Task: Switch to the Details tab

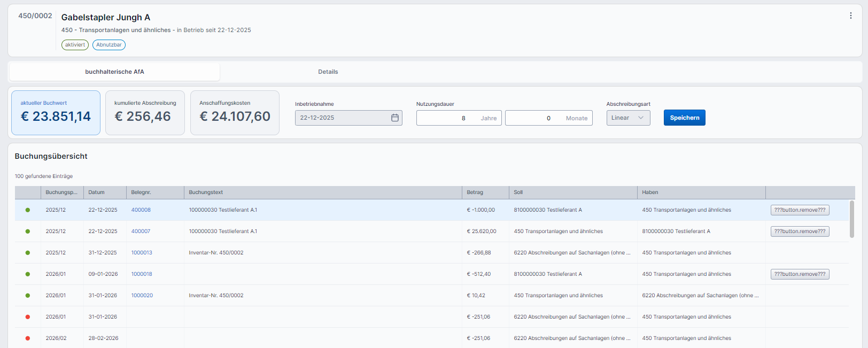Action: [328, 72]
